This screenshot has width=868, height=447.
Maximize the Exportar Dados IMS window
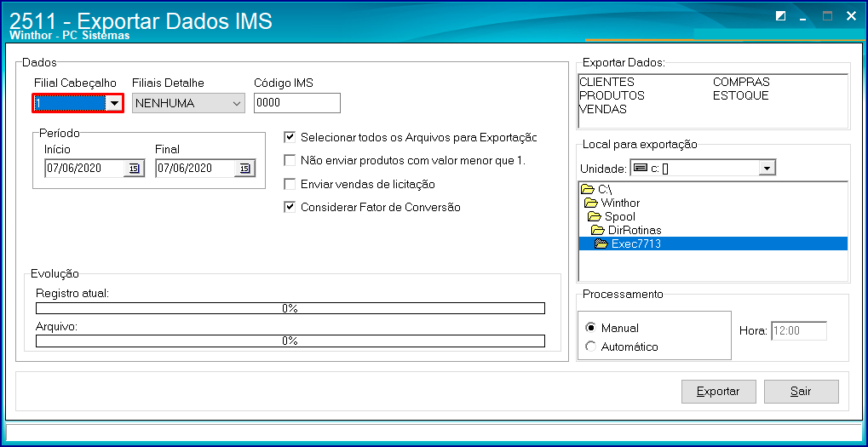[x=827, y=16]
